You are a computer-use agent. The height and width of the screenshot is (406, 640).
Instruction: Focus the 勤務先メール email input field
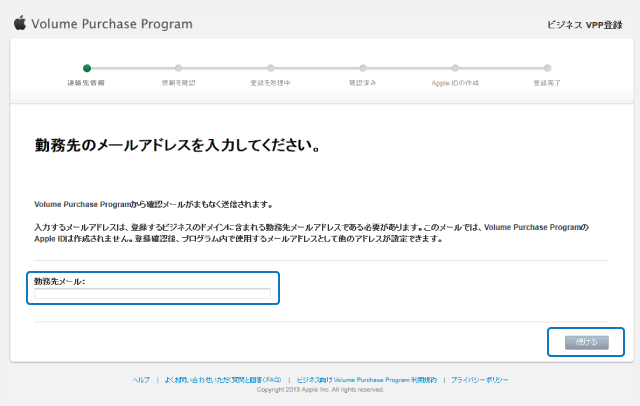pyautogui.click(x=152, y=294)
